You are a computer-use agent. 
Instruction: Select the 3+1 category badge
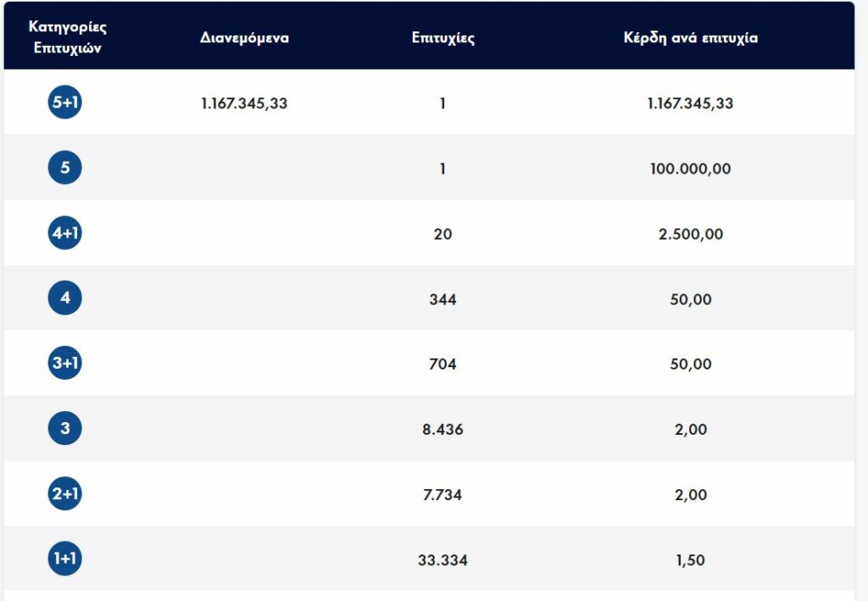pyautogui.click(x=65, y=363)
